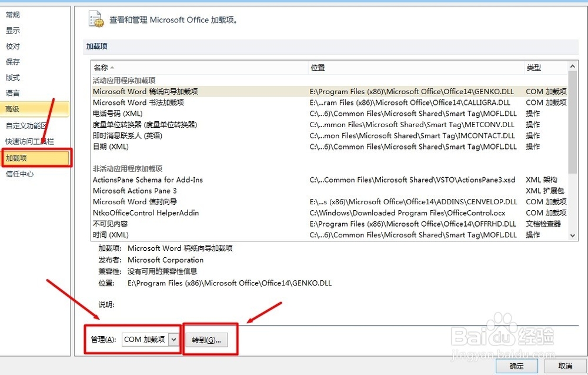Click the XML 架构 type cell
Screen dimensions: 588x375
coord(542,180)
